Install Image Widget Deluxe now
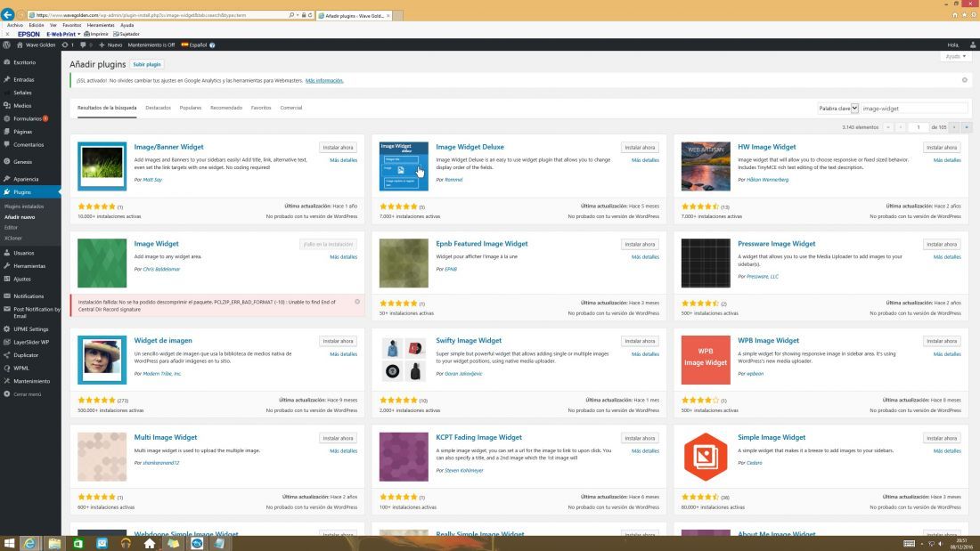Screen dimensions: 980x551 (x=640, y=148)
